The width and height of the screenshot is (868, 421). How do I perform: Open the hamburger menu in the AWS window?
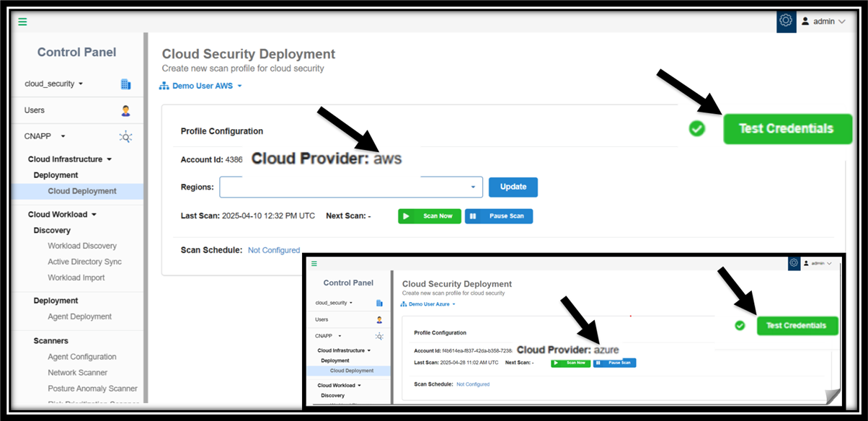point(22,22)
